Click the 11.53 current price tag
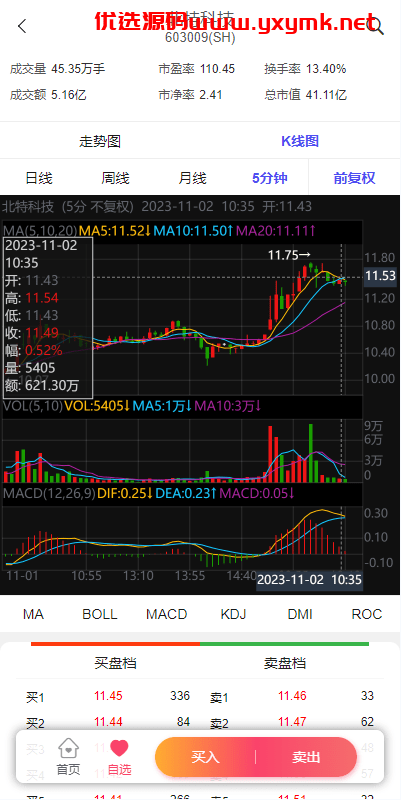 (381, 277)
